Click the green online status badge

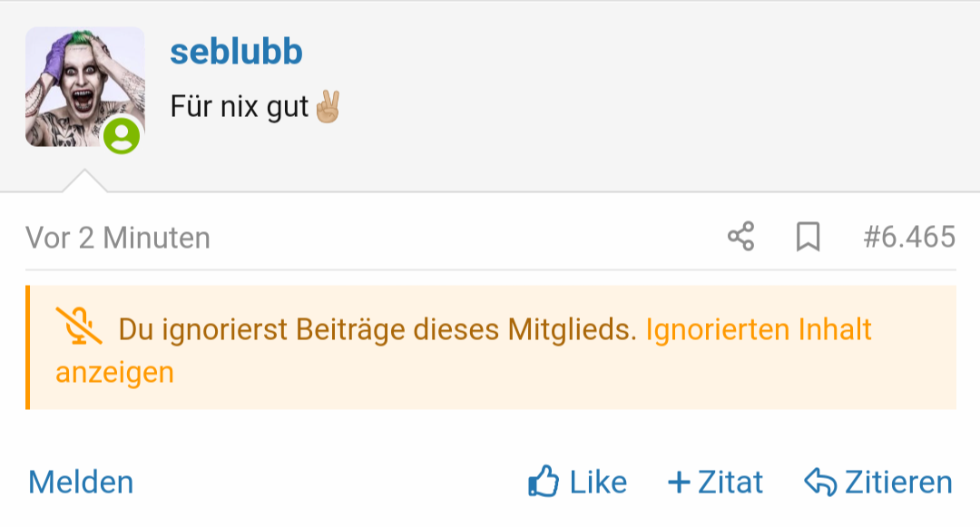coord(122,136)
